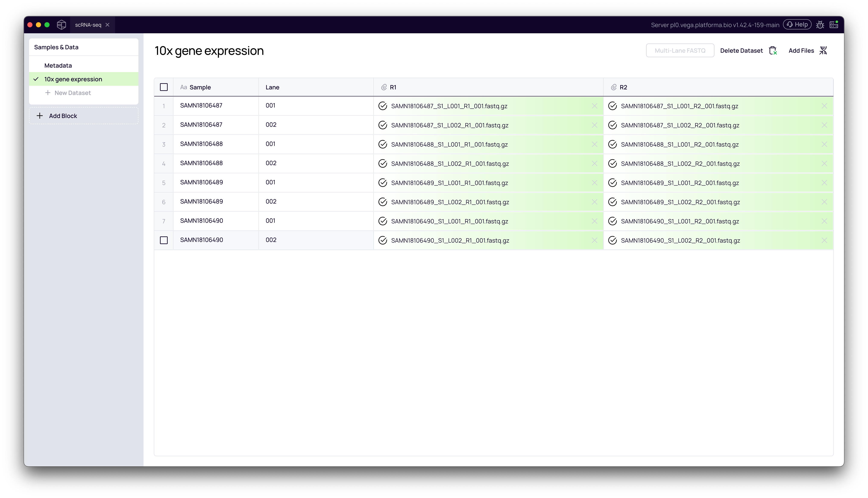The width and height of the screenshot is (868, 498).
Task: Click New Dataset in the sidebar
Action: [72, 93]
